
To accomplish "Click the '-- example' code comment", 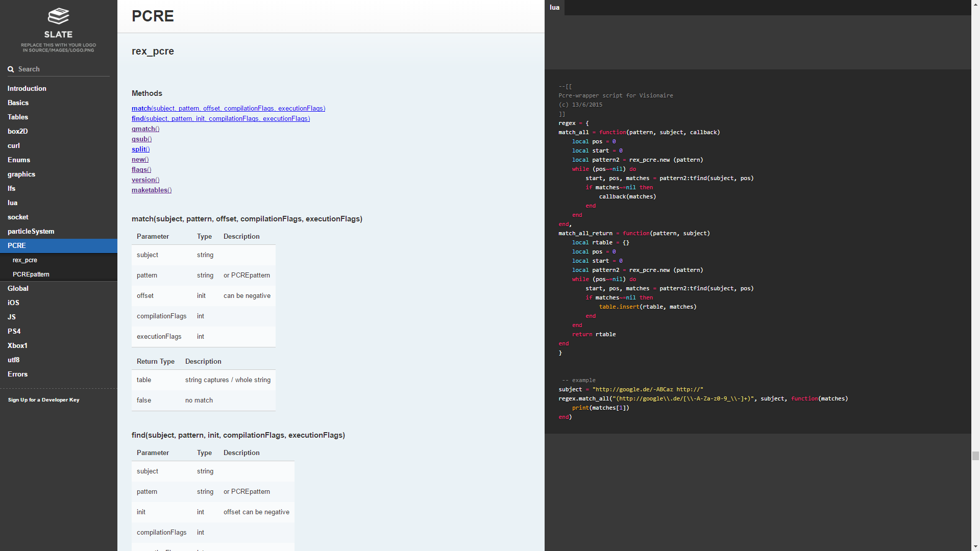I will pos(579,380).
